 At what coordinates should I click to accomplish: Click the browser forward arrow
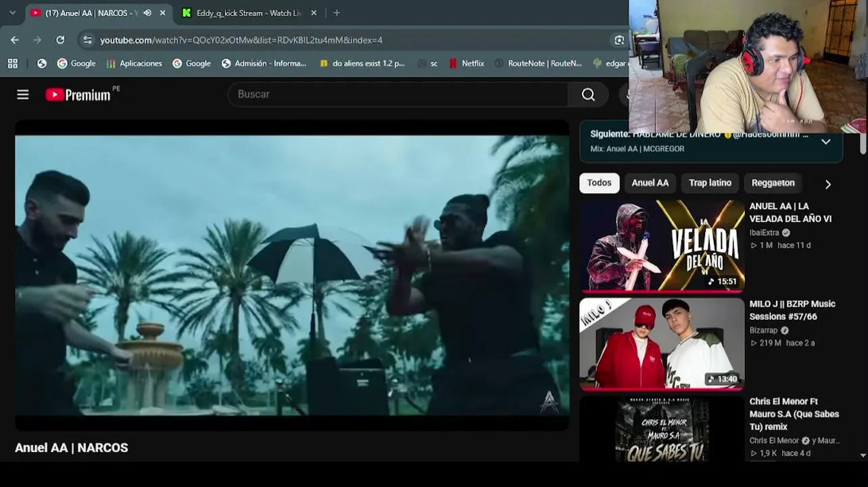tap(37, 40)
